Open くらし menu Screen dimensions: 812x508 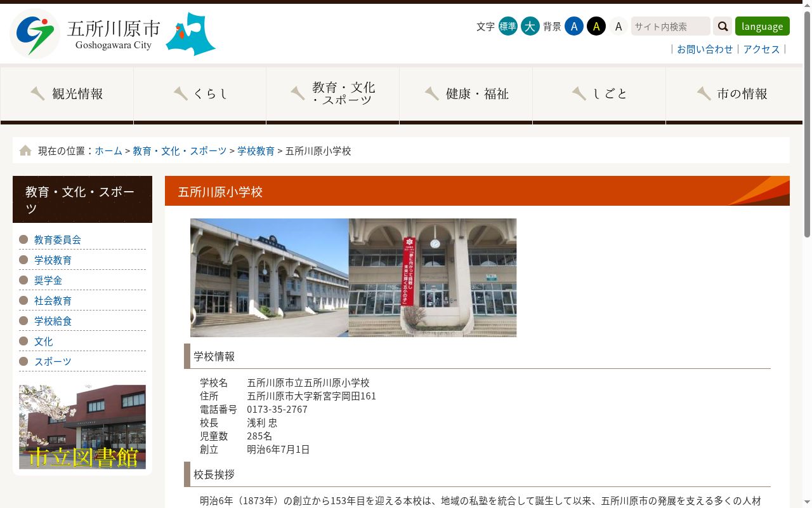pos(200,95)
